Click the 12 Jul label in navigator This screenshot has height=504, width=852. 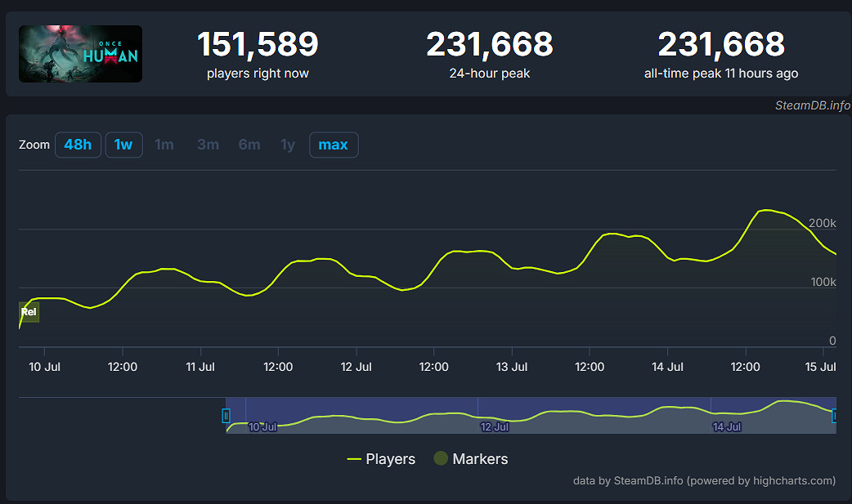pyautogui.click(x=494, y=426)
